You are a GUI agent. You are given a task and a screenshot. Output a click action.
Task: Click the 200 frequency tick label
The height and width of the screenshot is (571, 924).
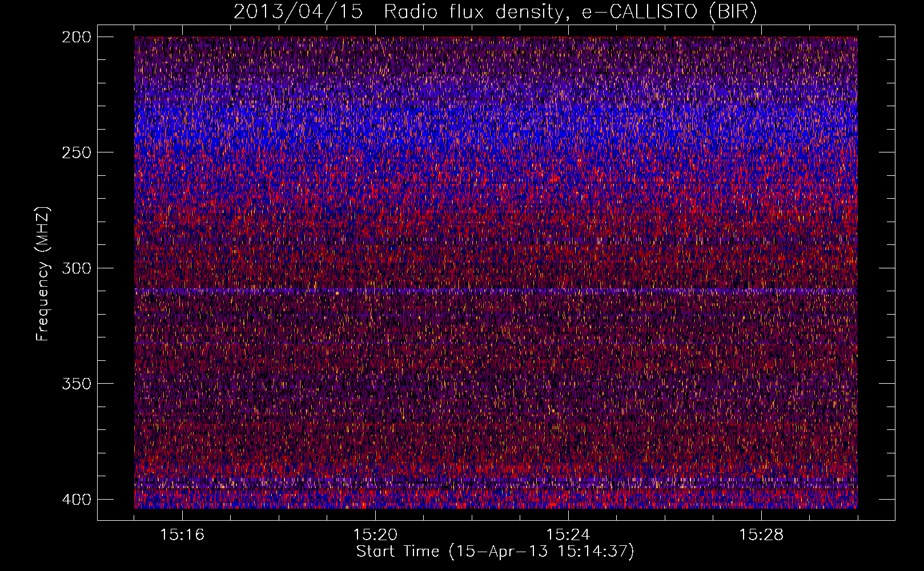click(76, 37)
